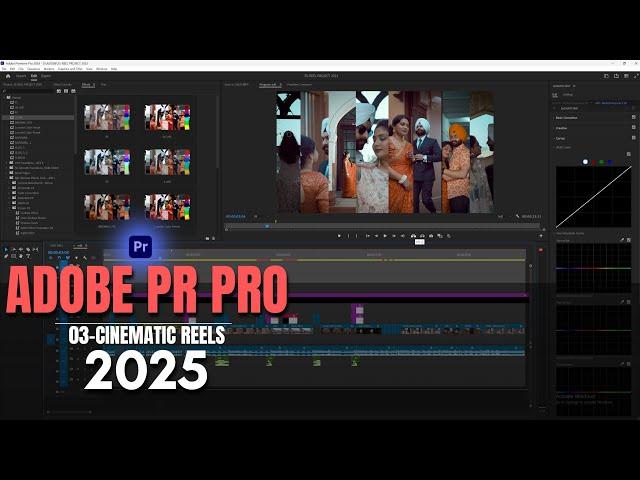Open the Window menu

pos(102,69)
